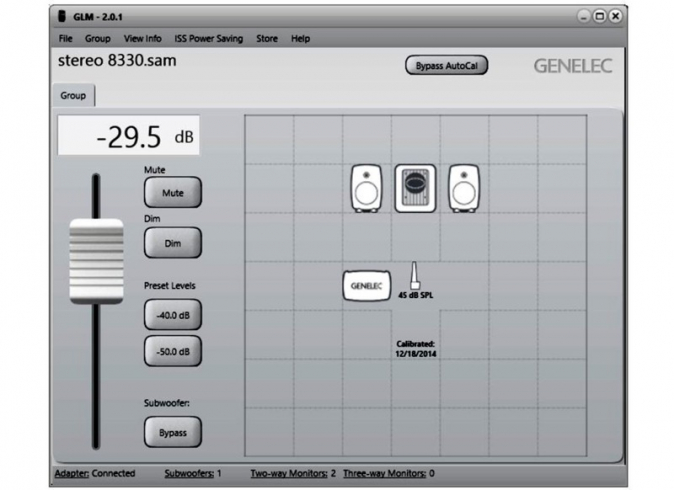Viewport: 674px width, 490px height.
Task: Click the measurement microphone icon
Action: click(414, 277)
